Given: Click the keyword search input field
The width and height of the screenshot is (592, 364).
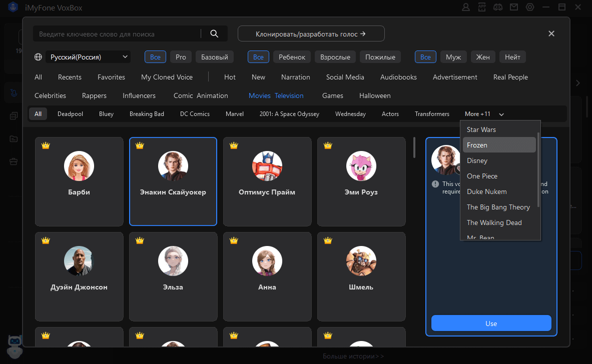Looking at the screenshot, I should click(x=117, y=33).
